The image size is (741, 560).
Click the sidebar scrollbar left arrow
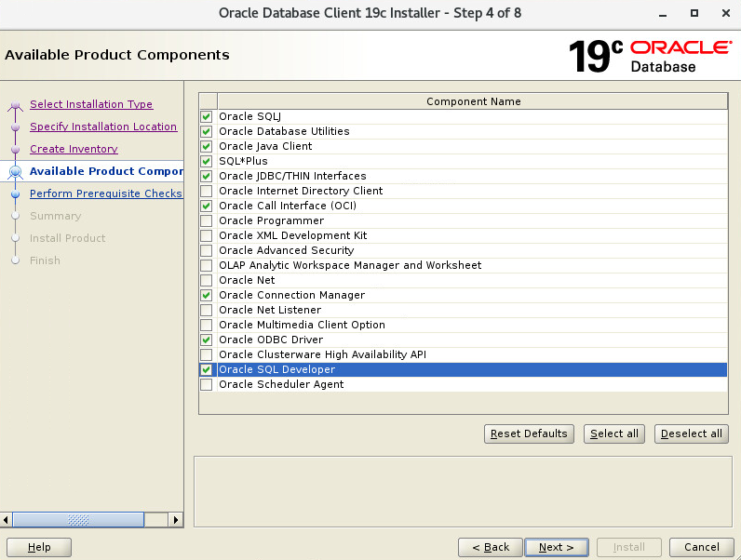pos(6,520)
